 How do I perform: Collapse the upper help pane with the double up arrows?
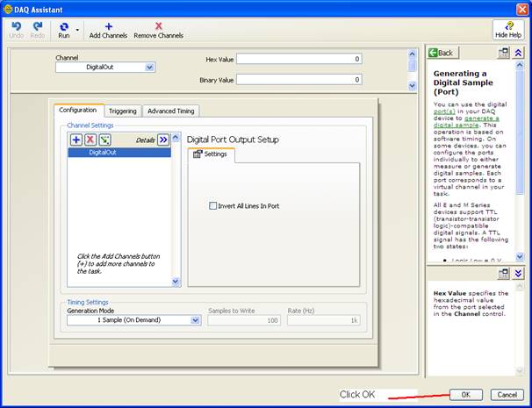pyautogui.click(x=519, y=53)
